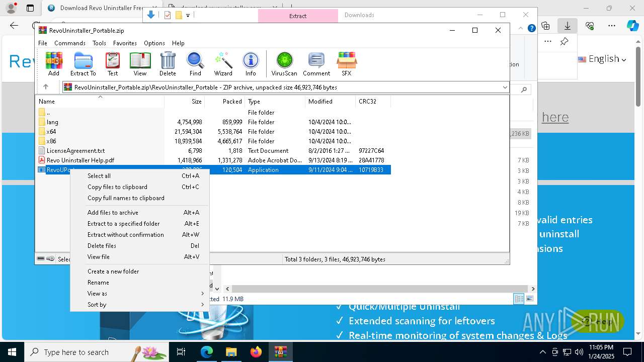Viewport: 644px width, 362px height.
Task: Open File Explorer from taskbar
Action: point(231,352)
